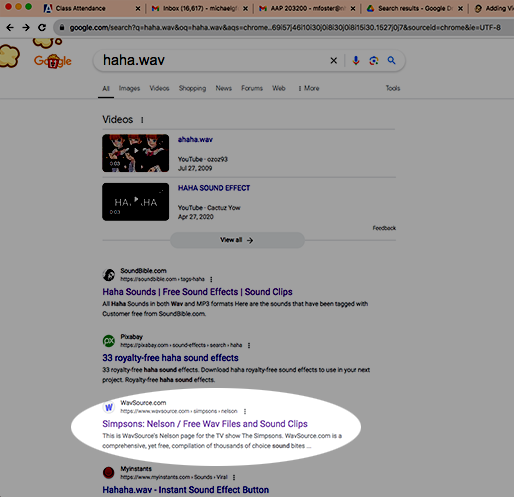
Task: Select the News filter
Action: [223, 88]
